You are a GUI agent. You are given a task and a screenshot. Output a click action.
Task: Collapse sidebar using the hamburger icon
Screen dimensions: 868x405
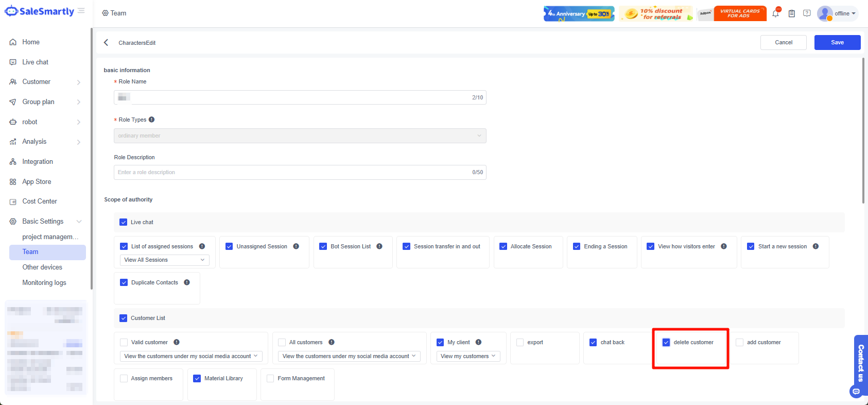tap(81, 11)
